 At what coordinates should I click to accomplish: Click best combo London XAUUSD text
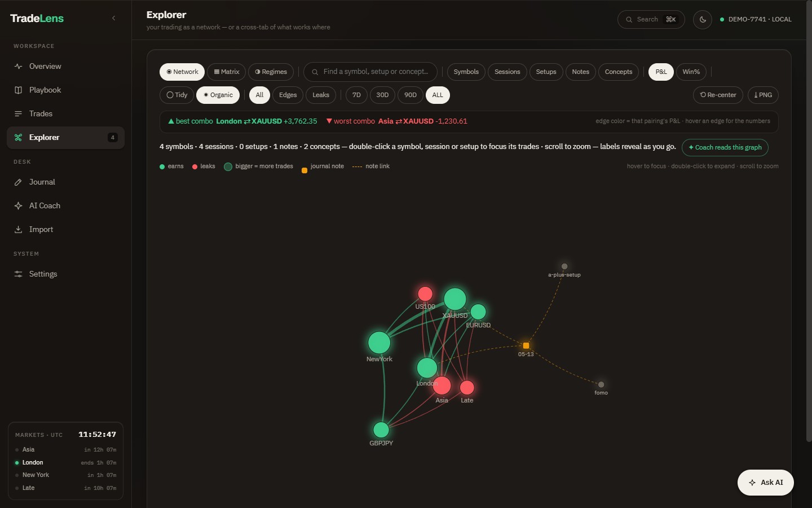242,121
